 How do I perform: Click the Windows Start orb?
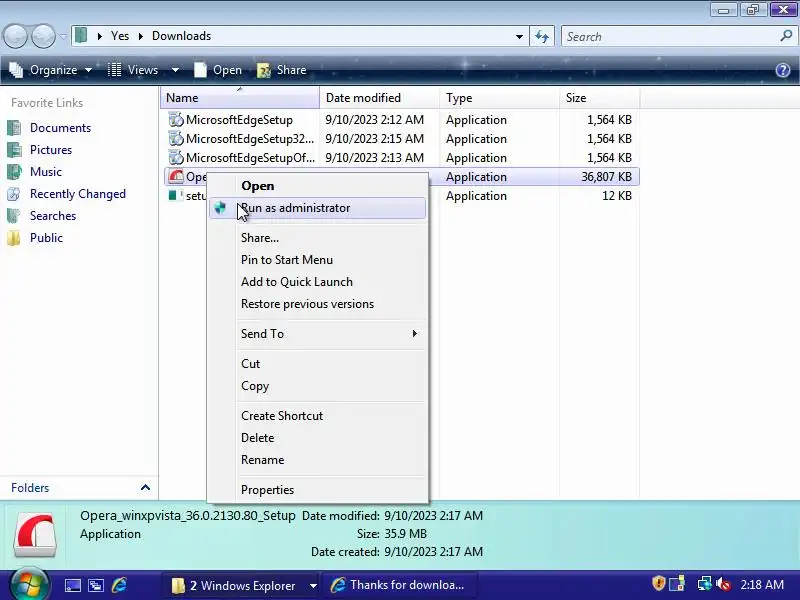[x=29, y=585]
